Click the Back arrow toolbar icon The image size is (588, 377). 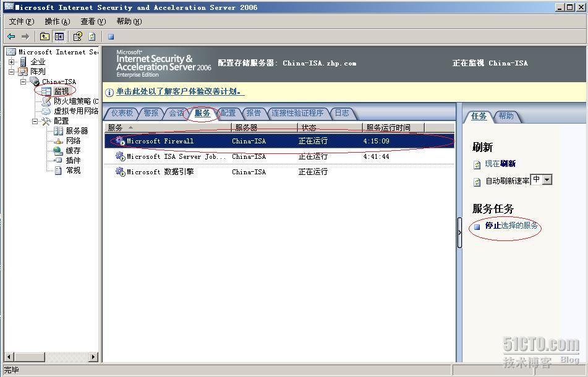coord(11,36)
